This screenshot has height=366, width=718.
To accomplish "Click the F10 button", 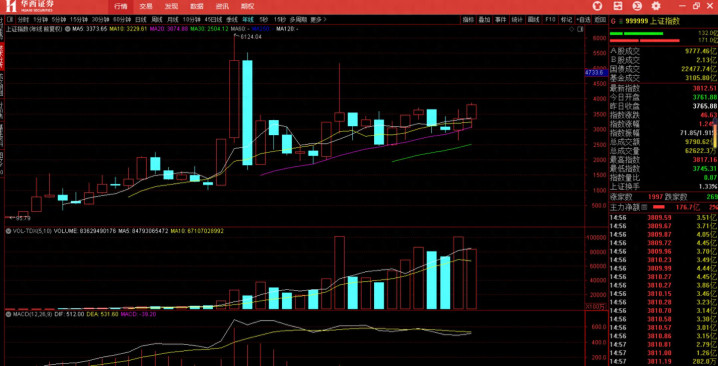I will (x=550, y=20).
